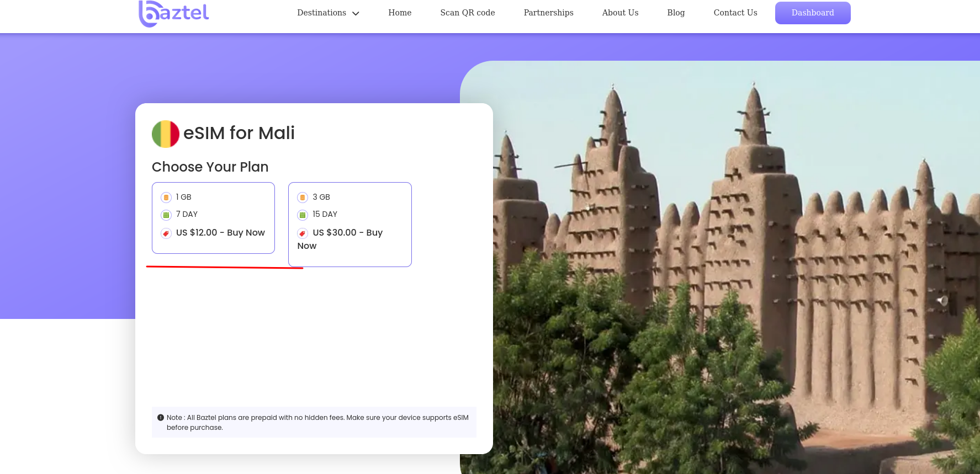Click the Mali flag icon
The image size is (980, 474).
click(x=166, y=134)
